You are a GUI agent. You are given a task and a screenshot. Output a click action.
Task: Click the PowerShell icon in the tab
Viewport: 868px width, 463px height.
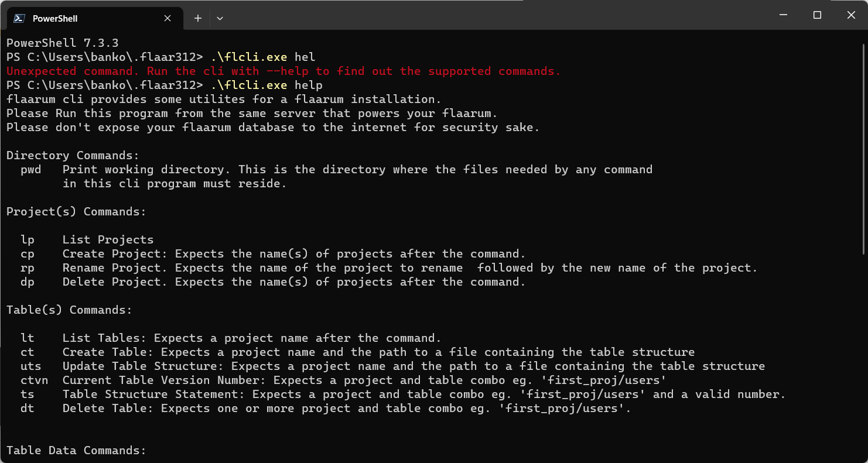(x=19, y=18)
